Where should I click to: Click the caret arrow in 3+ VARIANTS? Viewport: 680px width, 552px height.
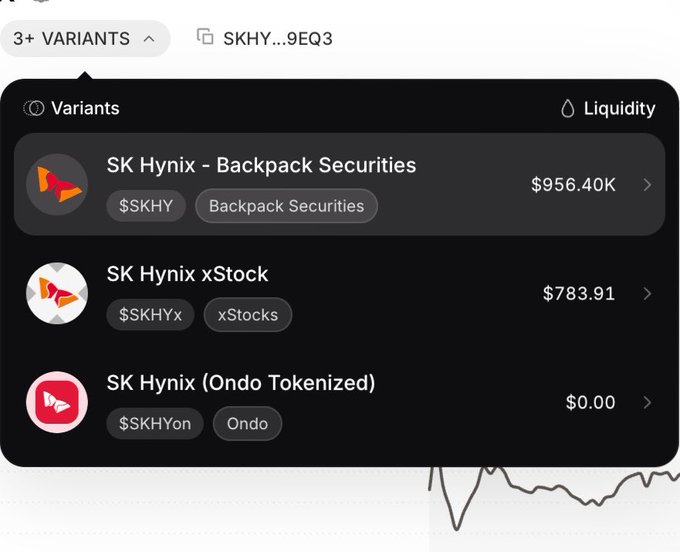point(149,39)
